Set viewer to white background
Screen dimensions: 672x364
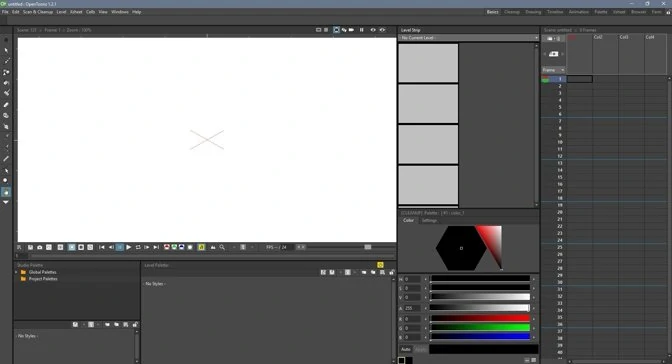(x=72, y=247)
